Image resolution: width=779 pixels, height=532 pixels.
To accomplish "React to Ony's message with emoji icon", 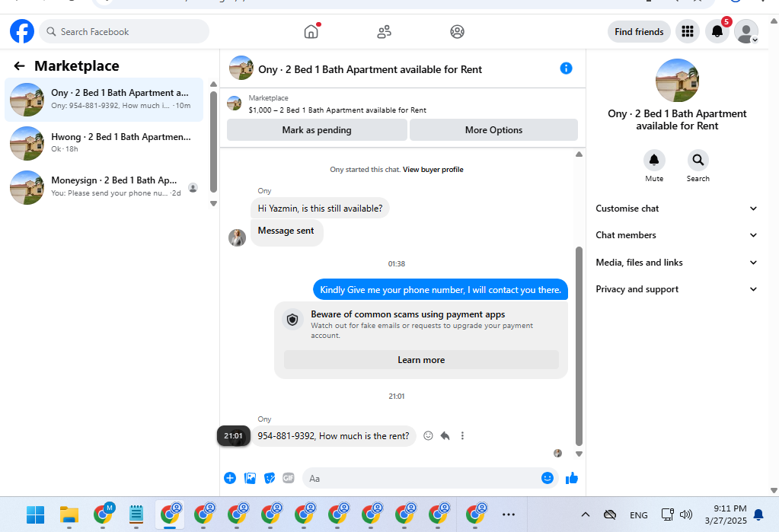I will (x=428, y=435).
